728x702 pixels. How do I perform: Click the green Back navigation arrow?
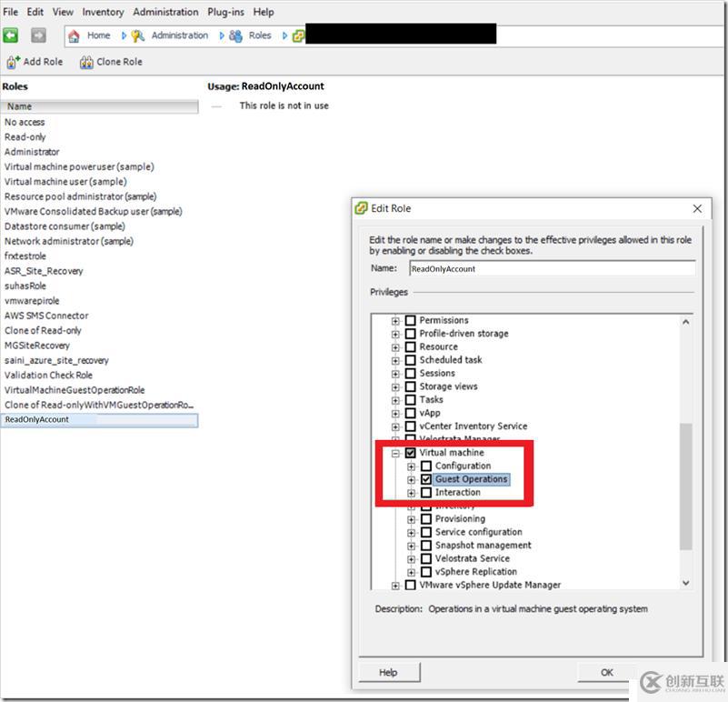point(11,35)
